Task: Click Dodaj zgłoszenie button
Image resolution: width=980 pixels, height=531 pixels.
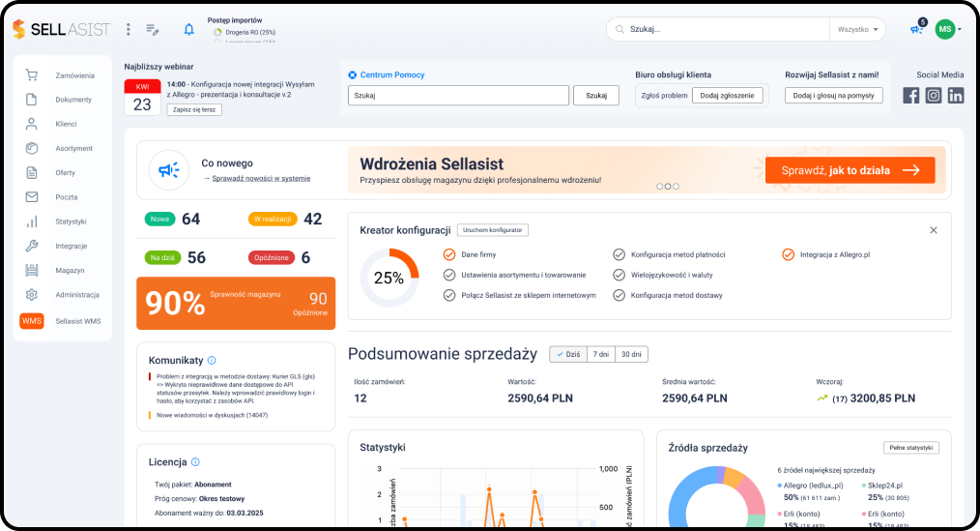Action: (728, 96)
